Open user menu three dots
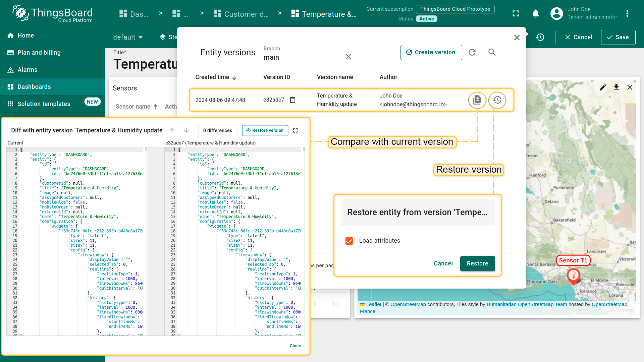 pos(627,14)
